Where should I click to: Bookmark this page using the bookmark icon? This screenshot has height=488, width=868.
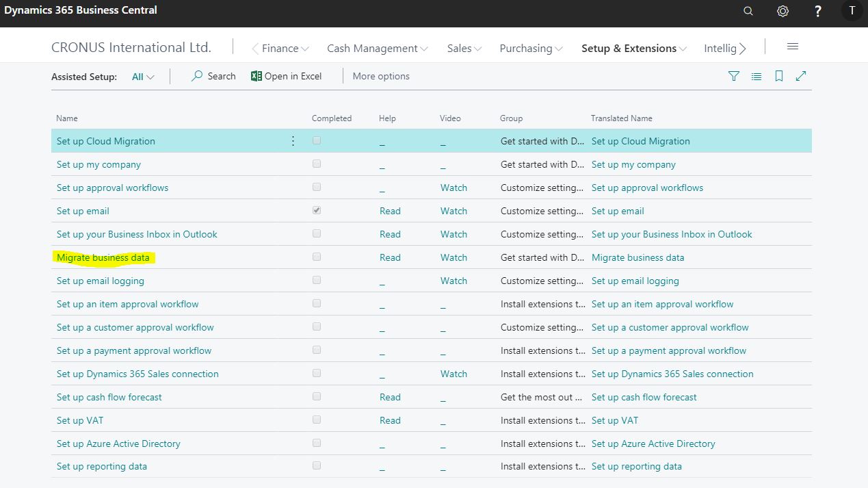778,76
